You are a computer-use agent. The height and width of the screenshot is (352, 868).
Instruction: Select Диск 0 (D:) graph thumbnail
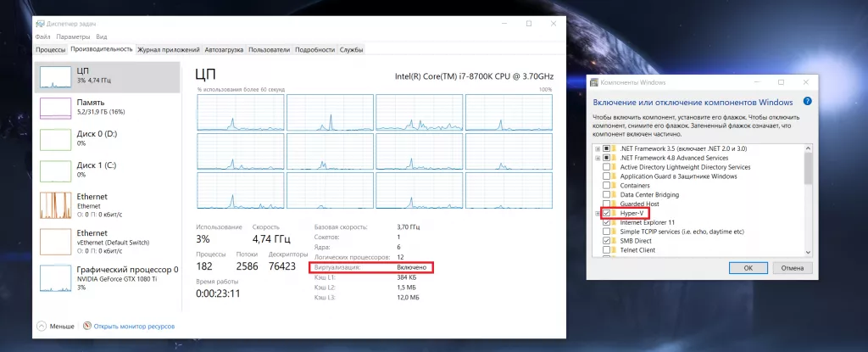pos(55,140)
